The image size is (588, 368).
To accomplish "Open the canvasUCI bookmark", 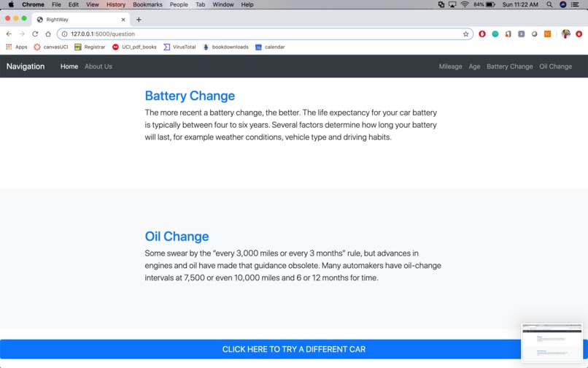I will pos(51,47).
